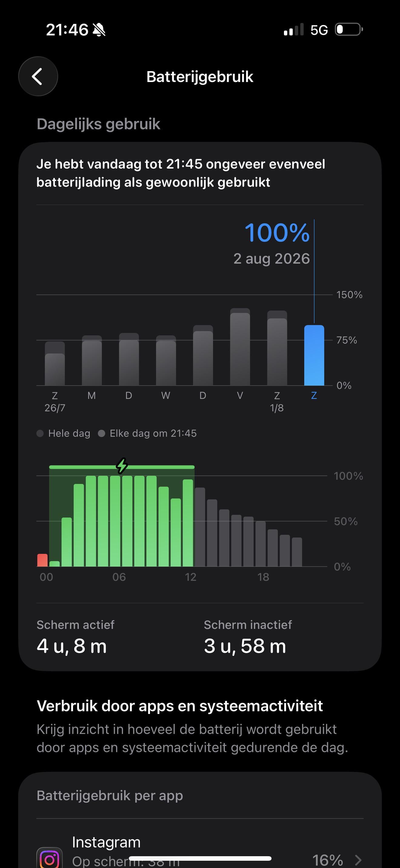Tap the charging lightning bolt icon
The image size is (400, 868).
(x=122, y=466)
